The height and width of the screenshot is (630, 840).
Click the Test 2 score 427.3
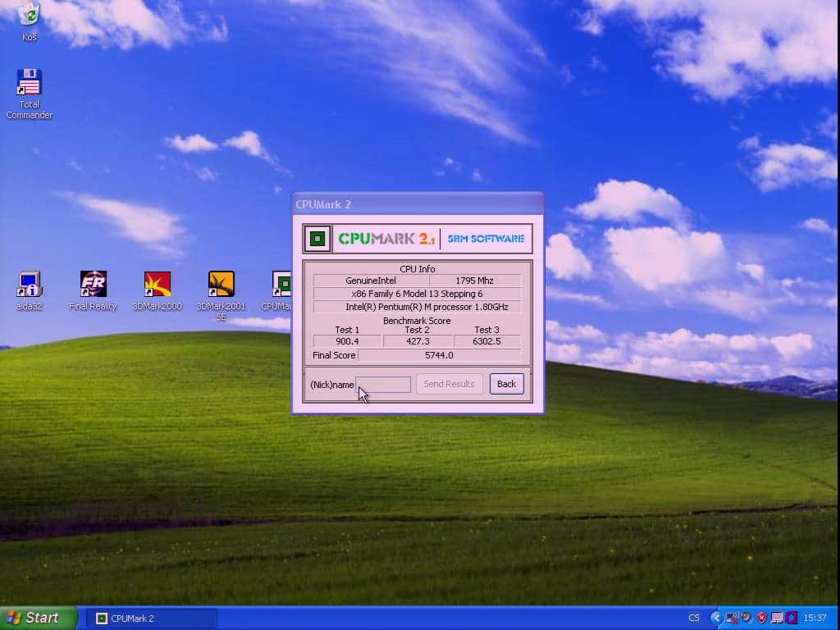[x=418, y=341]
